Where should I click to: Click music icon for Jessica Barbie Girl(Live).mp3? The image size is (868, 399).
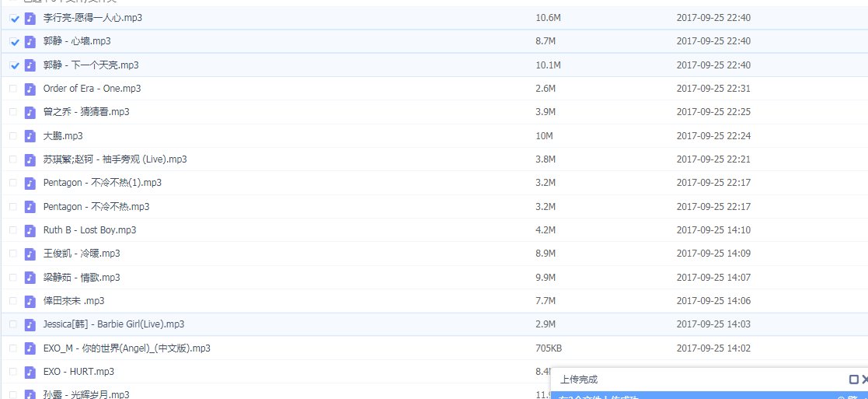(x=30, y=324)
